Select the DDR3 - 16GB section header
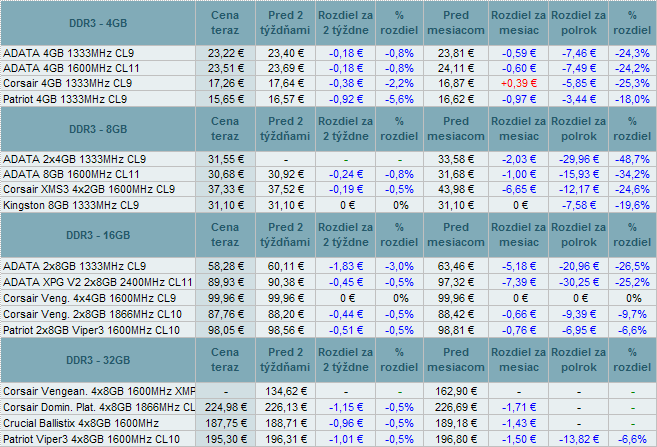 [x=98, y=235]
